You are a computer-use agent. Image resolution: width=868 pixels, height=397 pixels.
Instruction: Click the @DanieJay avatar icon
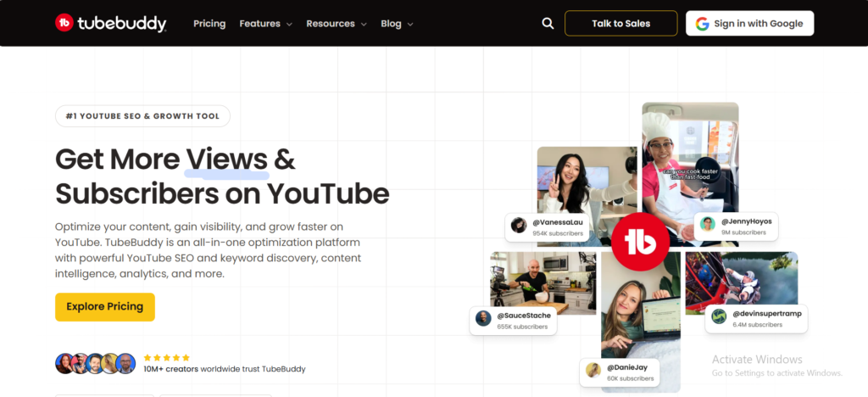(x=593, y=371)
